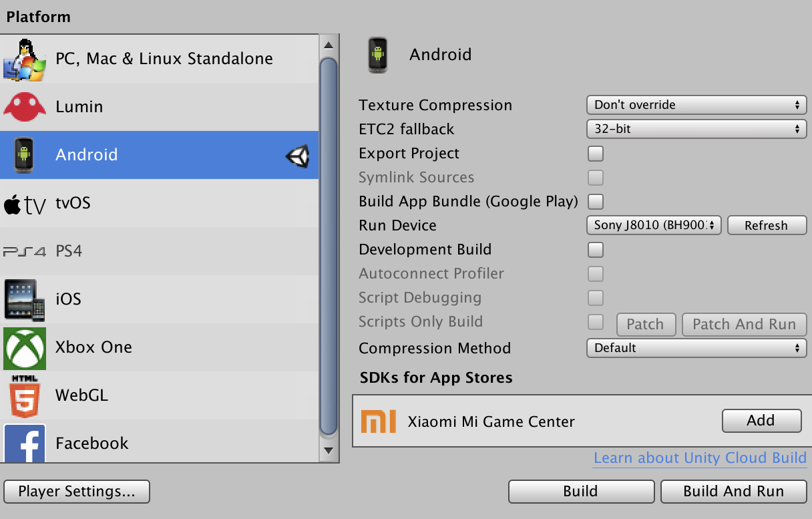Open the Texture Compression dropdown
812x519 pixels.
click(x=696, y=105)
